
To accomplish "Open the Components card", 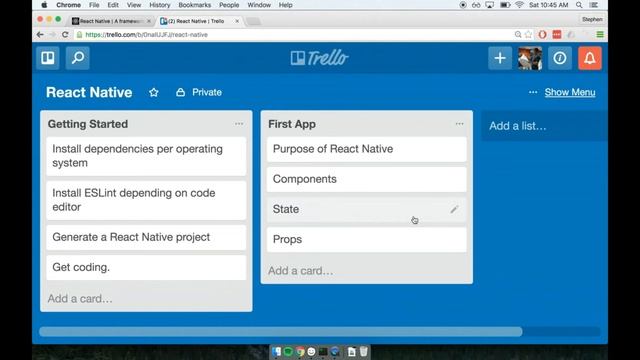I will pos(367,179).
